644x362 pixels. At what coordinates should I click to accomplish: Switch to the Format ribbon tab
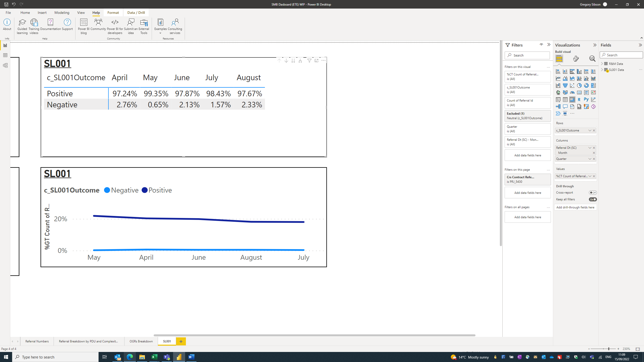(113, 13)
